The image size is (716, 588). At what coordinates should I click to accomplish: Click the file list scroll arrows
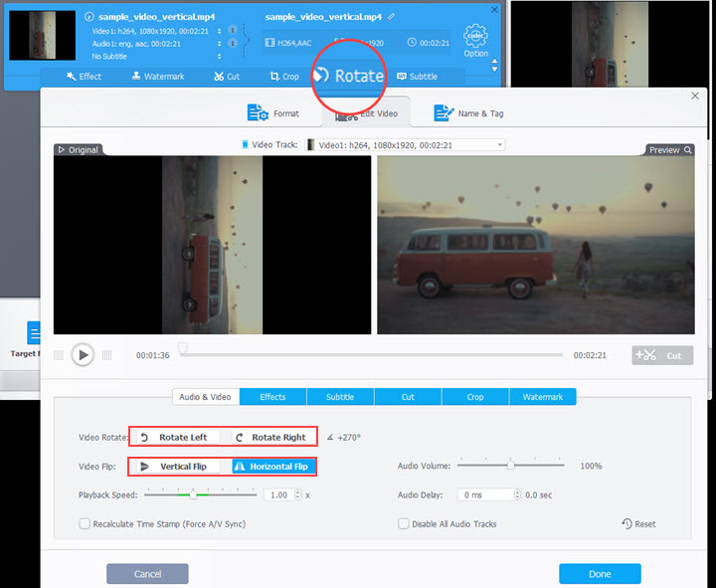pos(494,65)
